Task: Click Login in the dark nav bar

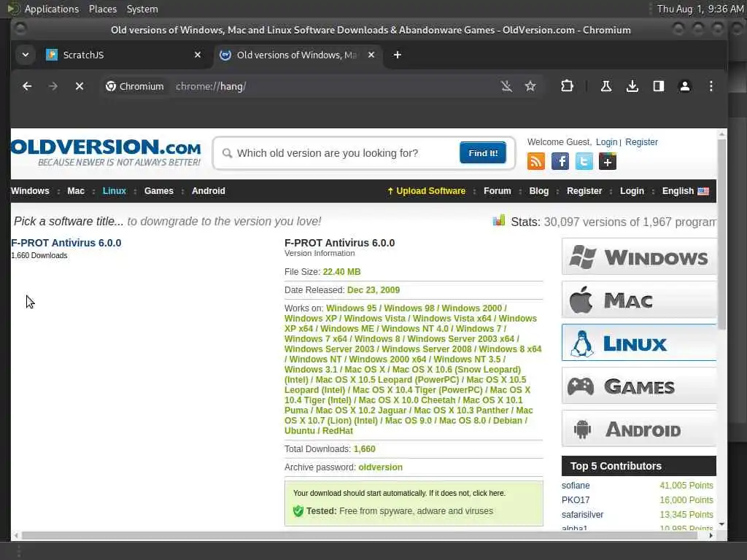Action: (632, 191)
